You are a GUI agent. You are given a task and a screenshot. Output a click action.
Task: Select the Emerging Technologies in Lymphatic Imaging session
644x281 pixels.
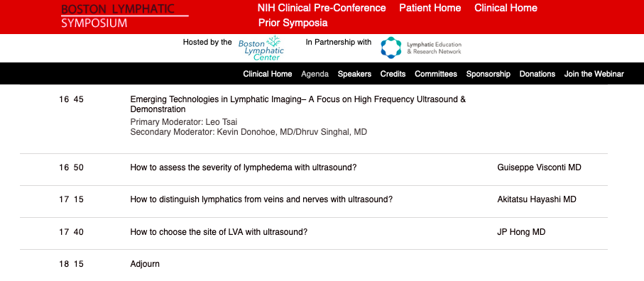pos(298,104)
